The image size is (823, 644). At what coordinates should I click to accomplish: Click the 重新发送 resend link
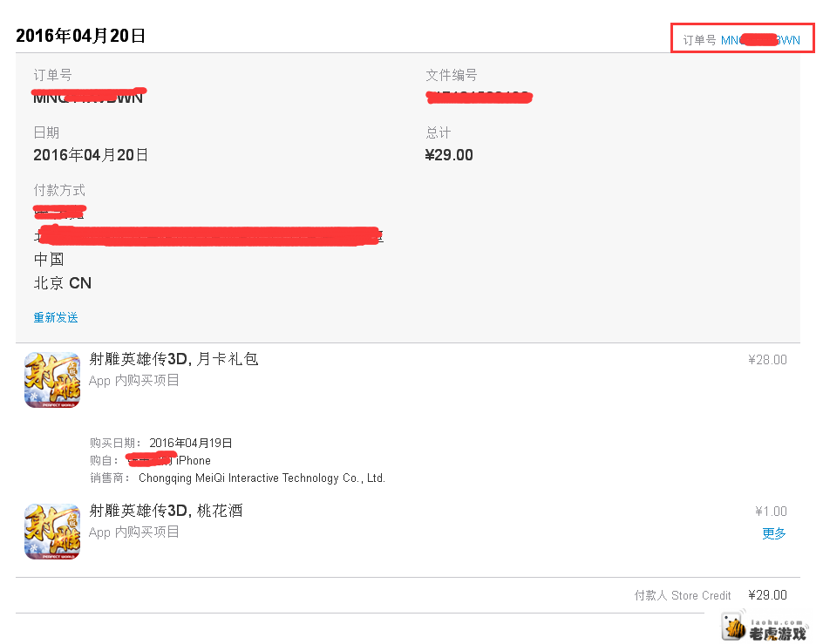(56, 317)
